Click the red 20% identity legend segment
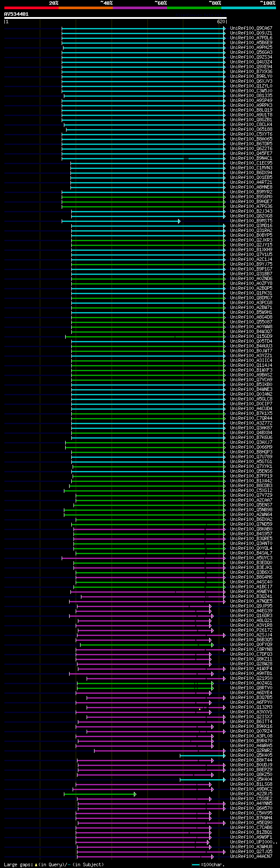The image size is (280, 868). [x=31, y=8]
